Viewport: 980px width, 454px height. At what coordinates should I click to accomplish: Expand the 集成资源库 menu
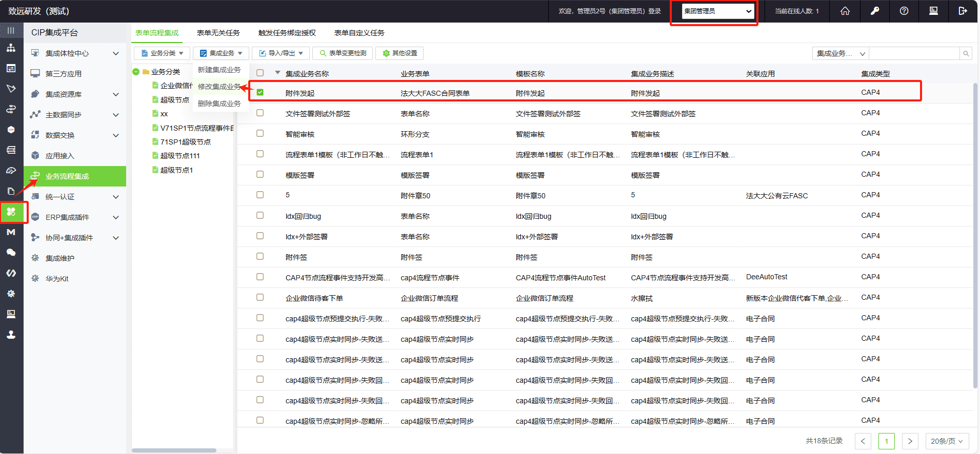(x=75, y=94)
